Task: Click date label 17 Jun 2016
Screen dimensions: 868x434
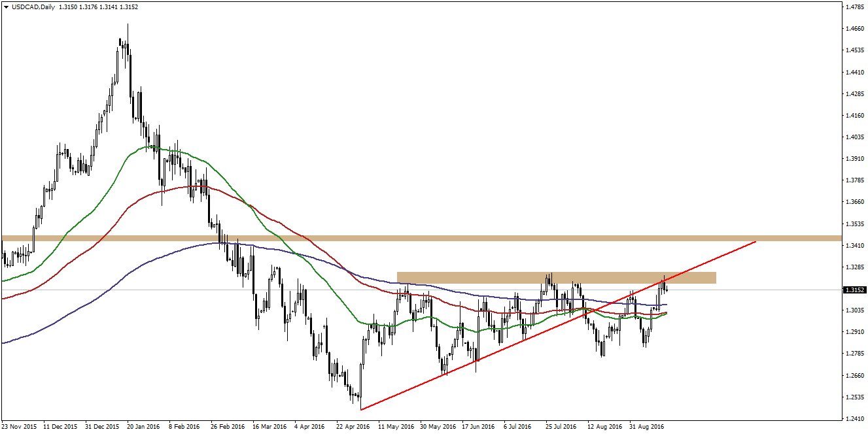Action: [479, 427]
